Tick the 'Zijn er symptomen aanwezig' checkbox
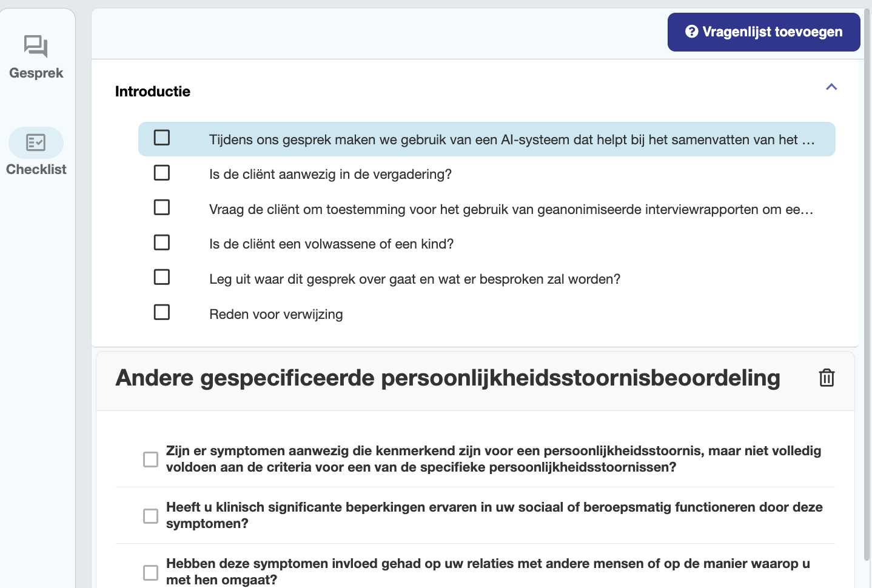This screenshot has height=588, width=872. [150, 459]
